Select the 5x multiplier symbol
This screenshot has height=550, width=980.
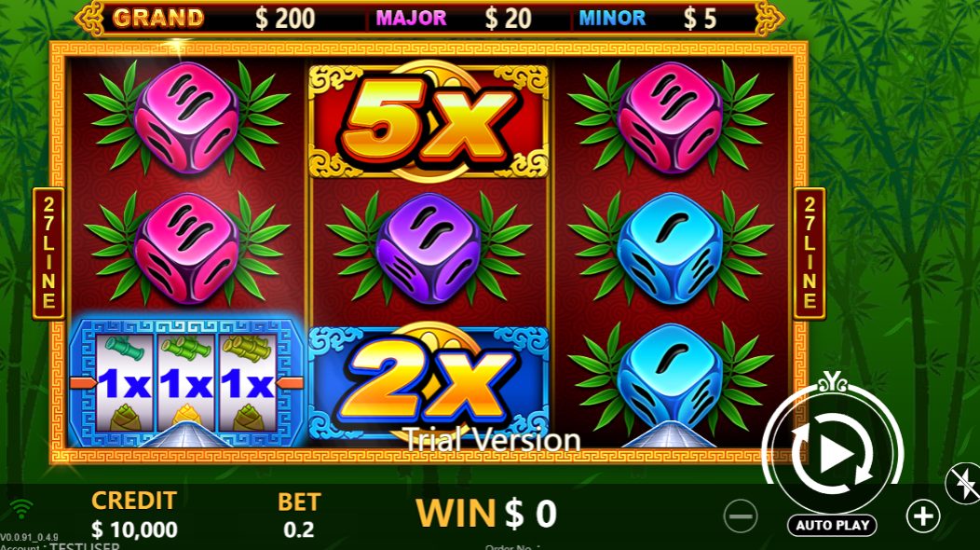click(x=429, y=121)
